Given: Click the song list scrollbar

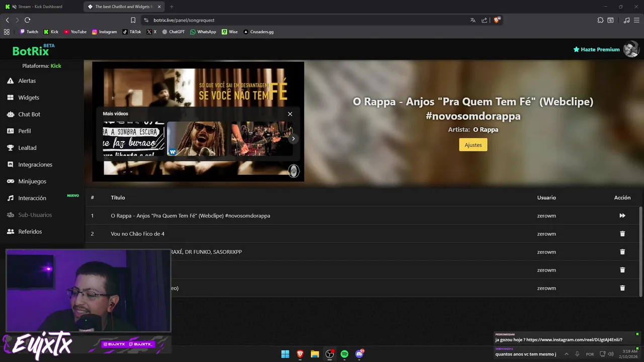Looking at the screenshot, I should (640, 251).
